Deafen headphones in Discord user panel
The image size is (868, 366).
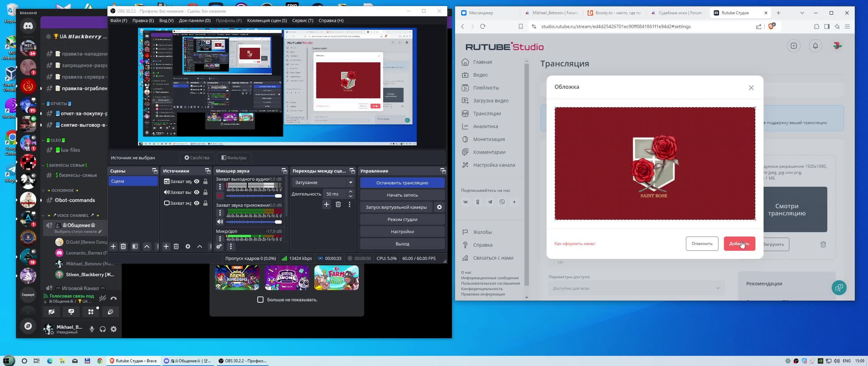103,329
